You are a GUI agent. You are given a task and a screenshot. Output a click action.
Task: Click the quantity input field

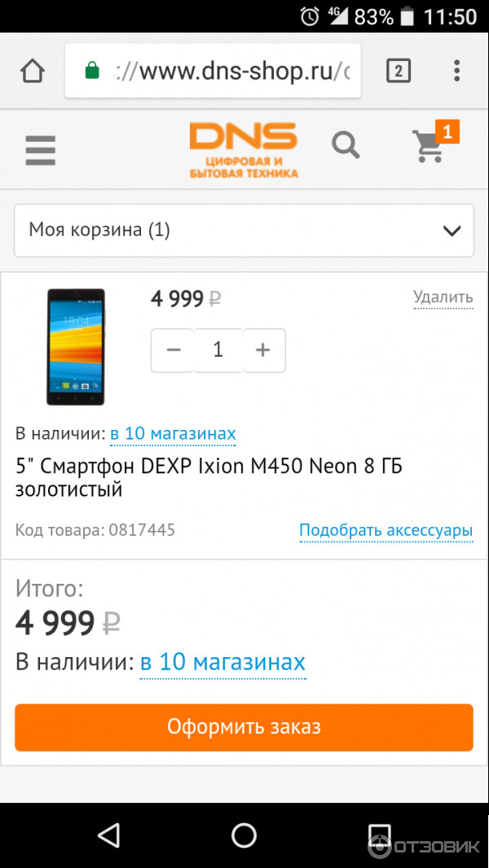tap(218, 350)
